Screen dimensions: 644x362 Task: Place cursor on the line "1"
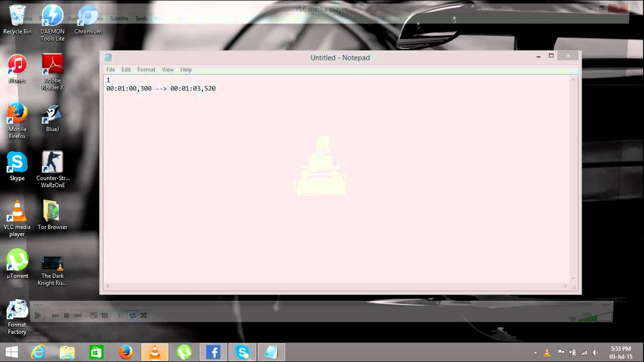[x=108, y=80]
